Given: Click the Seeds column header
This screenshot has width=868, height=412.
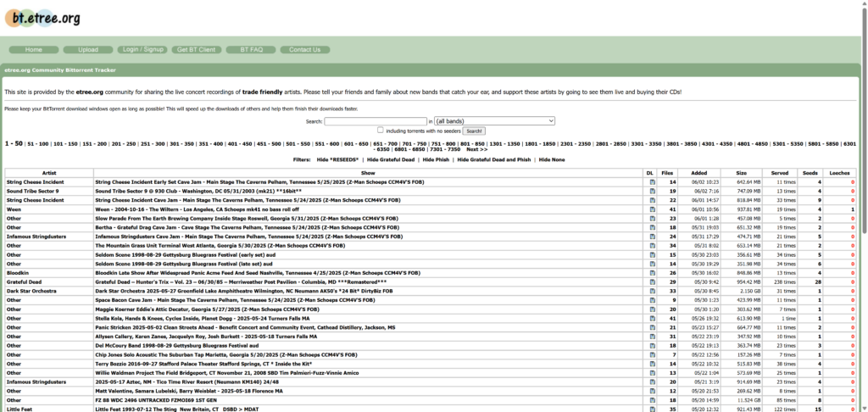Looking at the screenshot, I should [x=810, y=173].
